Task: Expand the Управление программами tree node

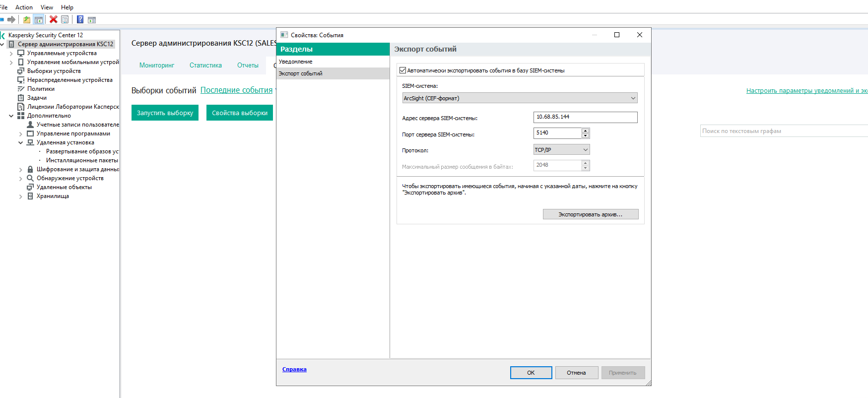Action: [21, 133]
